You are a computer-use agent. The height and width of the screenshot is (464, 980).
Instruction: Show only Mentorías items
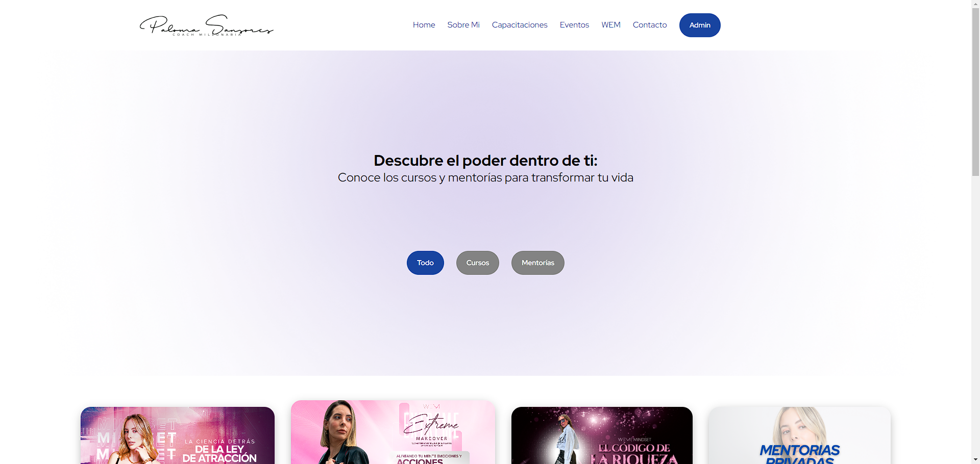point(538,263)
